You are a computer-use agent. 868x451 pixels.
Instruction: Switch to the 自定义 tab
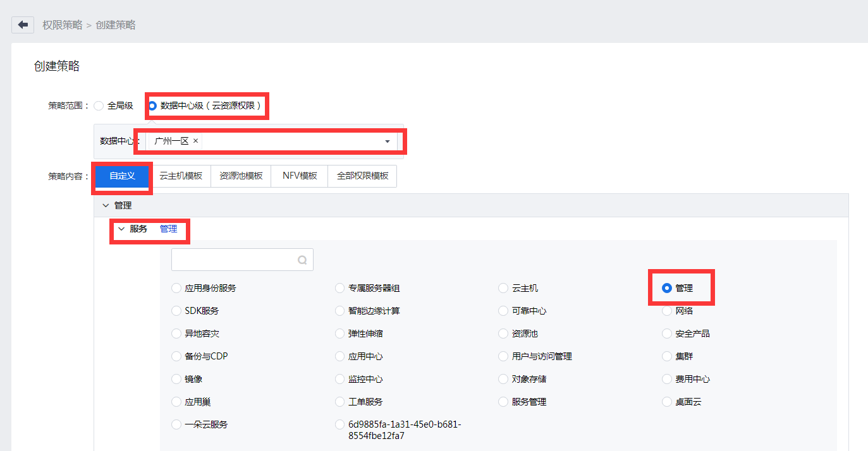pyautogui.click(x=123, y=176)
